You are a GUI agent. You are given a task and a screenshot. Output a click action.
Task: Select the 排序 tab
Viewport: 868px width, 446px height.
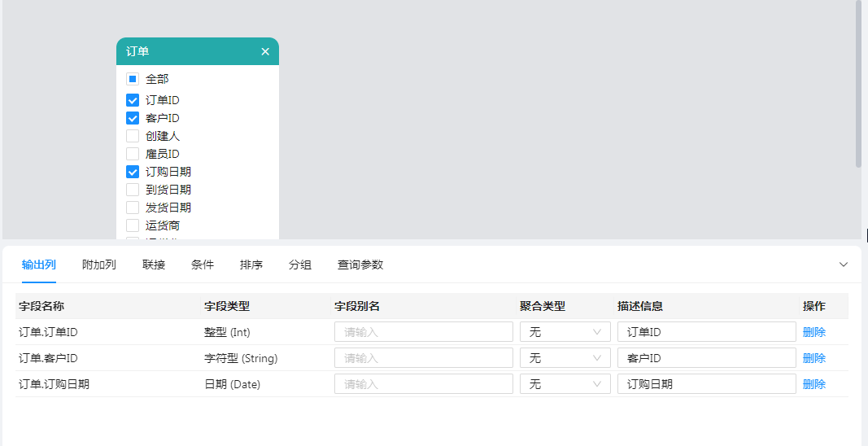(x=251, y=265)
